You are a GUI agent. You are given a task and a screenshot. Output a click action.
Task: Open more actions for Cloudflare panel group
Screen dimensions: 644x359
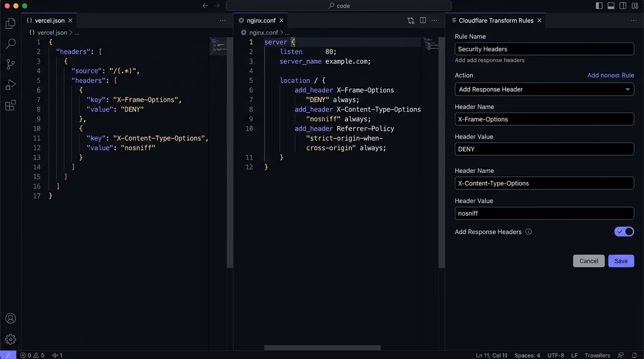634,21
